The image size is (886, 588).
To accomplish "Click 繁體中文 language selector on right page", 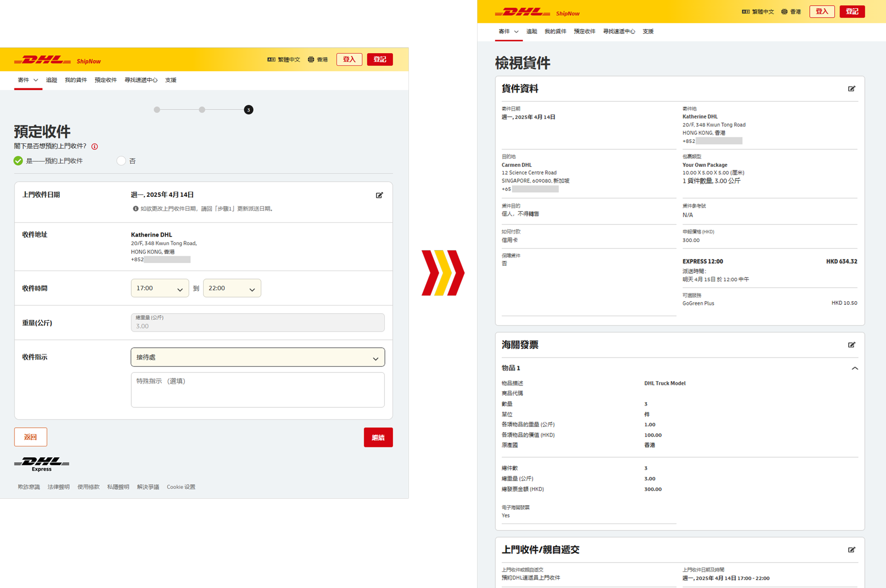I will click(x=763, y=11).
